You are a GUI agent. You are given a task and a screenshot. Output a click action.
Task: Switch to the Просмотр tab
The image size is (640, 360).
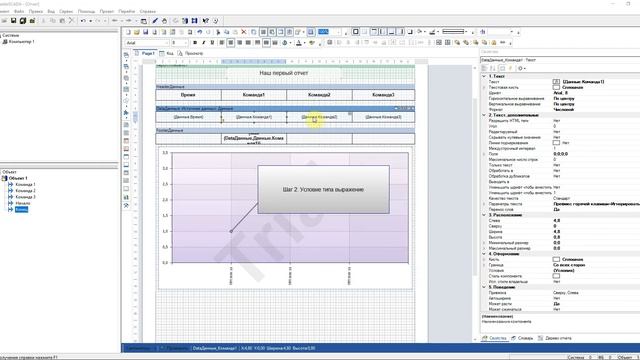(191, 53)
